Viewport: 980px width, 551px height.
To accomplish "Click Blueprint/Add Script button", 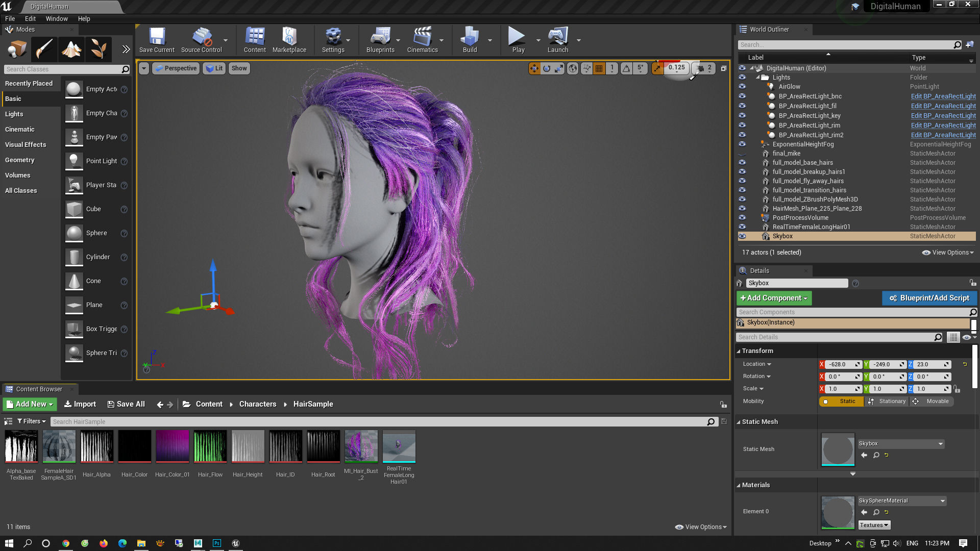I will click(x=929, y=298).
